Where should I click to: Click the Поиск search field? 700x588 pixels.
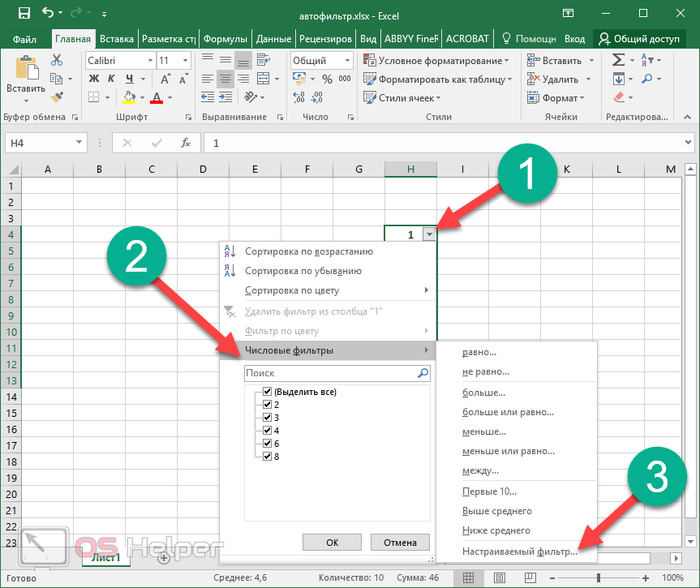[329, 373]
